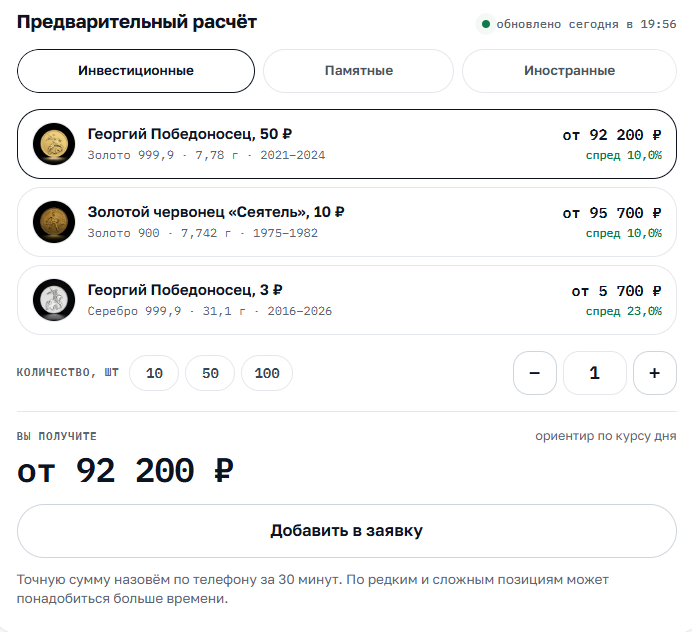The image size is (692, 632).
Task: Click the Сеятель червонец coin image
Action: click(x=54, y=222)
